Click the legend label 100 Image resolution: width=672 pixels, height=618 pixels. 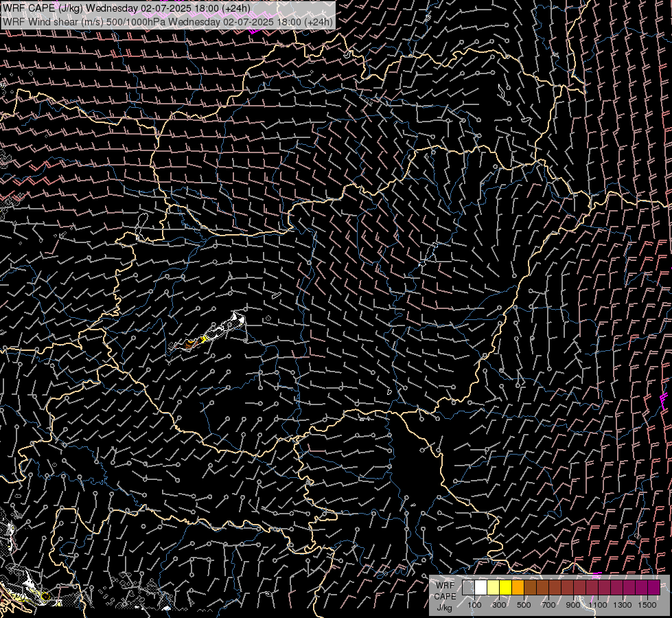point(474,605)
